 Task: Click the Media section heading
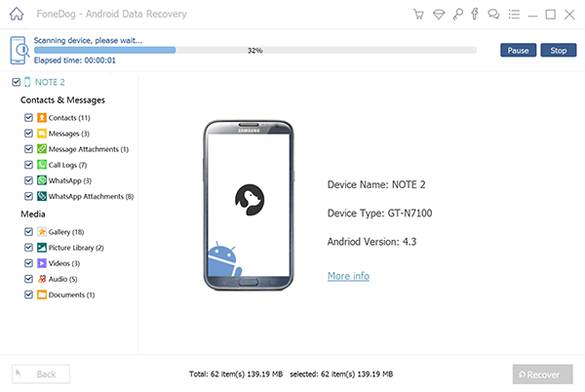[x=33, y=215]
